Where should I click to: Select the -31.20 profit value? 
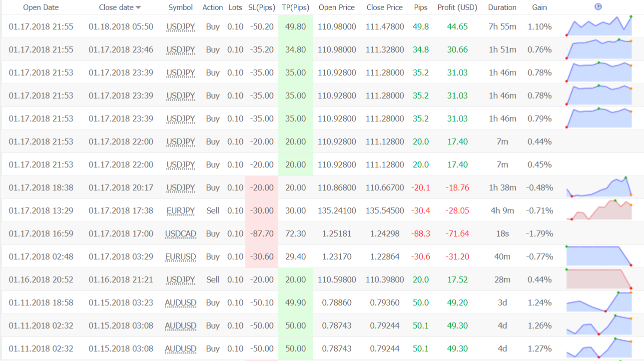point(458,257)
